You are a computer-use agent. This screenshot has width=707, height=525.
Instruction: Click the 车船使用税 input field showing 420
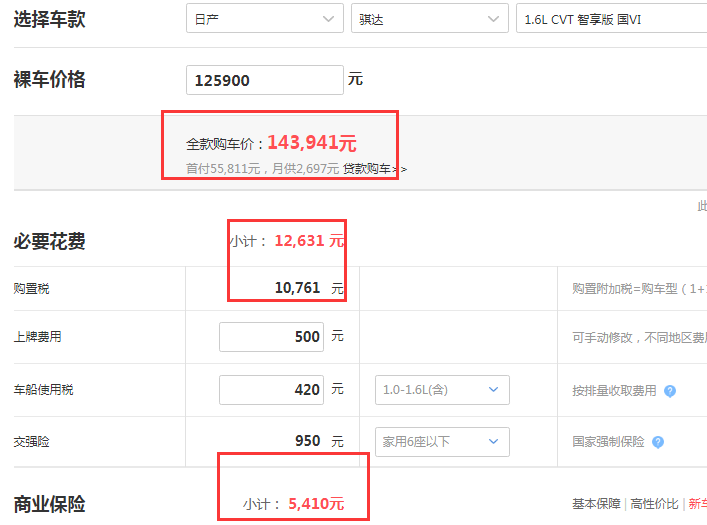(271, 390)
